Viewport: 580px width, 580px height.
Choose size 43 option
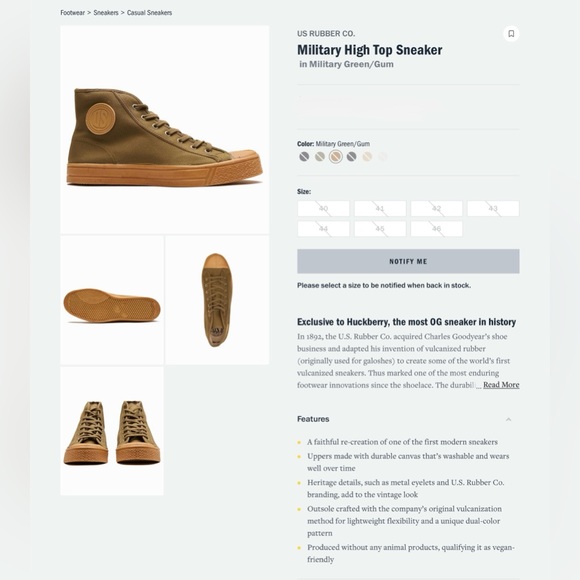tap(493, 209)
